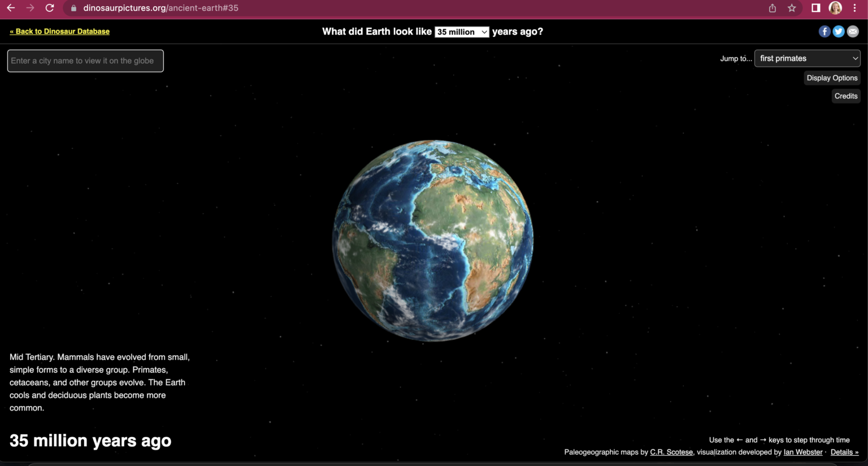Click the site security padlock
Image resolution: width=868 pixels, height=466 pixels.
pyautogui.click(x=73, y=8)
